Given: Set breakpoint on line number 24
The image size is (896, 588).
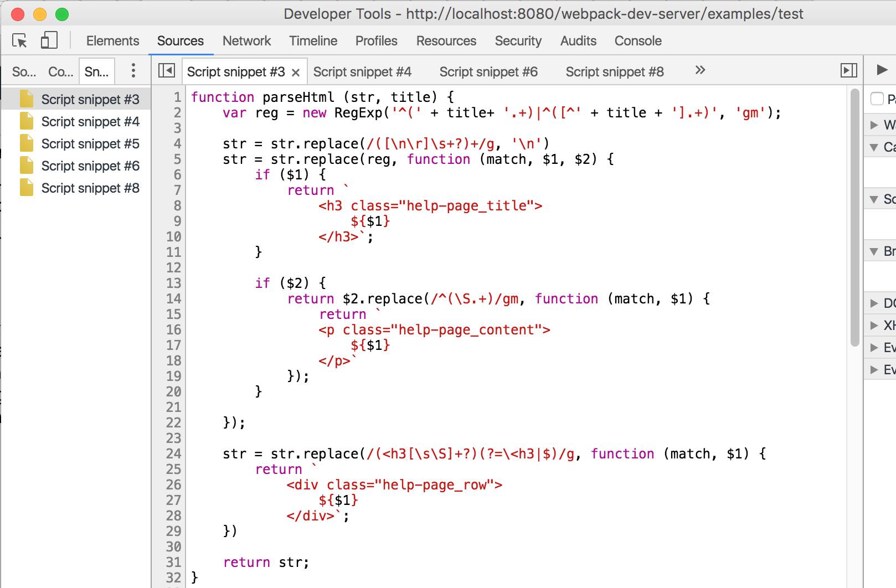Looking at the screenshot, I should point(173,454).
